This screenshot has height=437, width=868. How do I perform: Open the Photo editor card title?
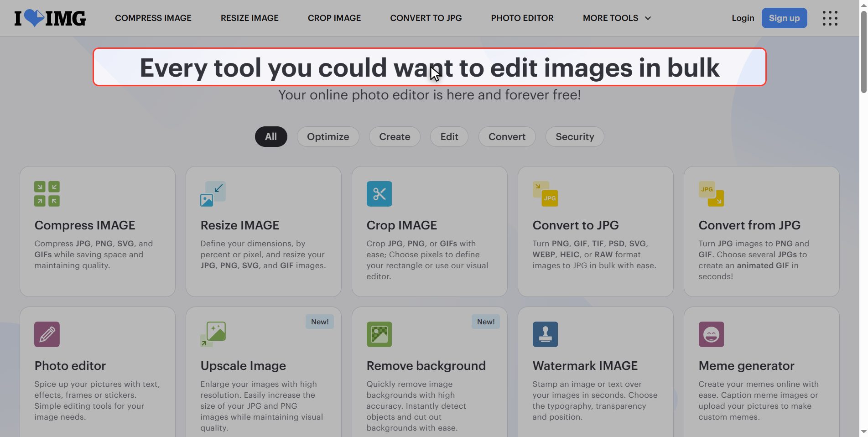click(70, 366)
